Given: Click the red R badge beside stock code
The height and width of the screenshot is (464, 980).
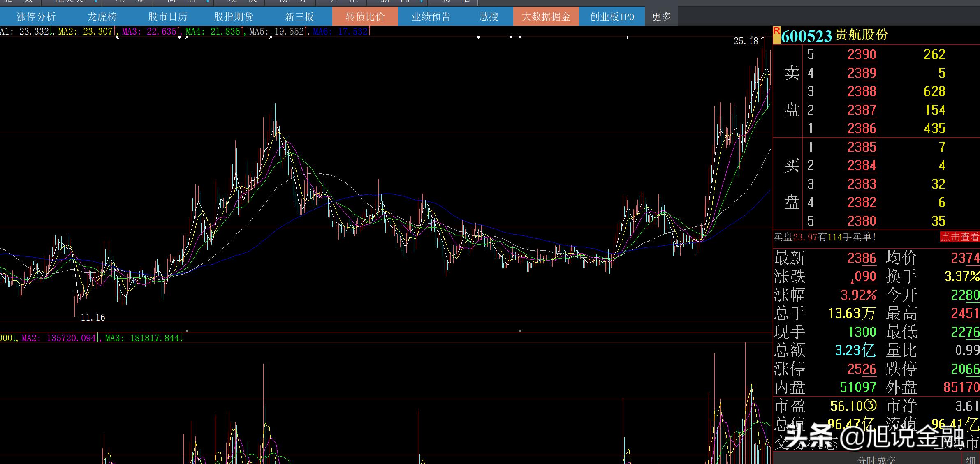Looking at the screenshot, I should (777, 35).
